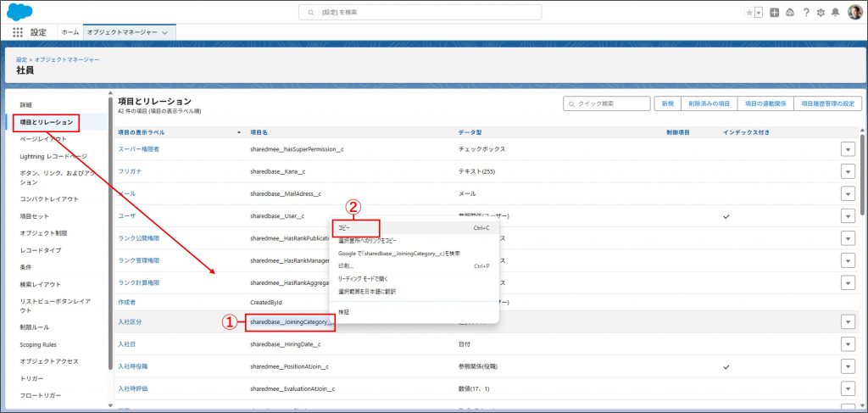Open the user profile avatar
The image size is (868, 413).
coord(854,12)
